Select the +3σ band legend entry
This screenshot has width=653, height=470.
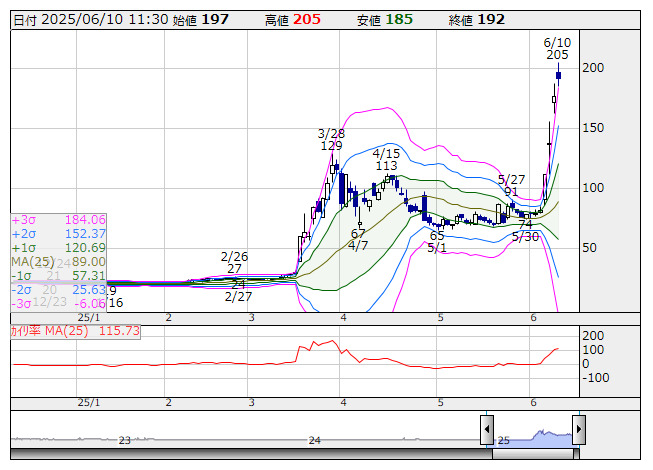(58, 219)
